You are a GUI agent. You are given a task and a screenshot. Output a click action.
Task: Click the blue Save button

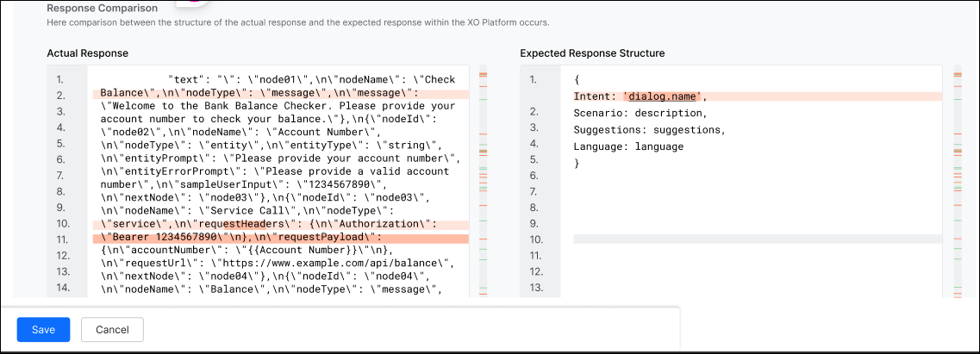click(43, 330)
